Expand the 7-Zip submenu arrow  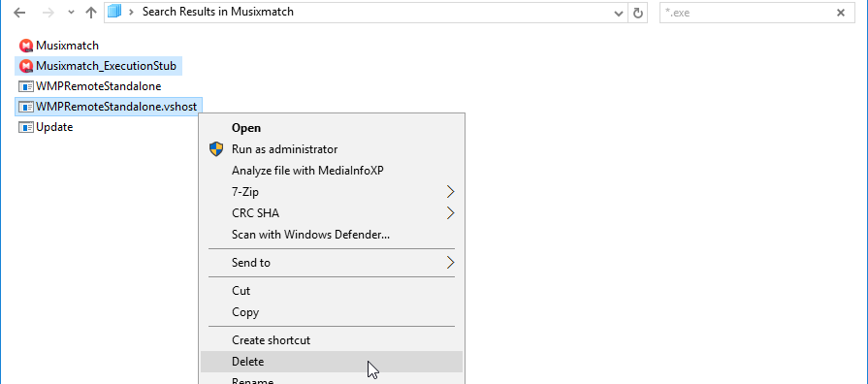tap(450, 192)
